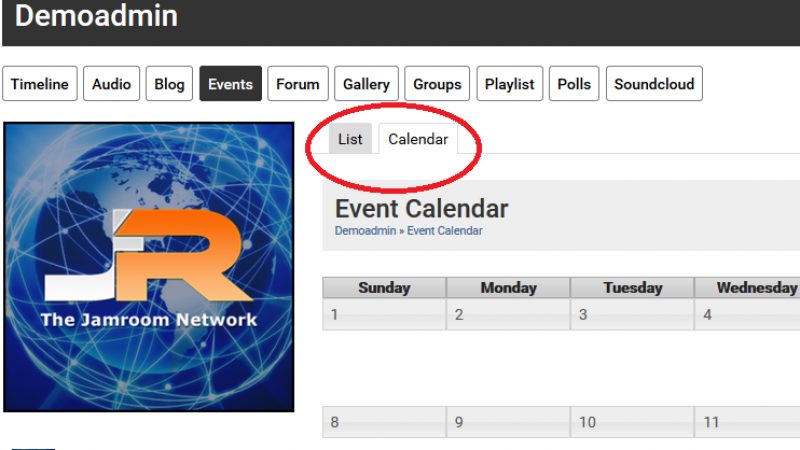The height and width of the screenshot is (450, 800).
Task: Go to the Groups section
Action: coord(437,84)
